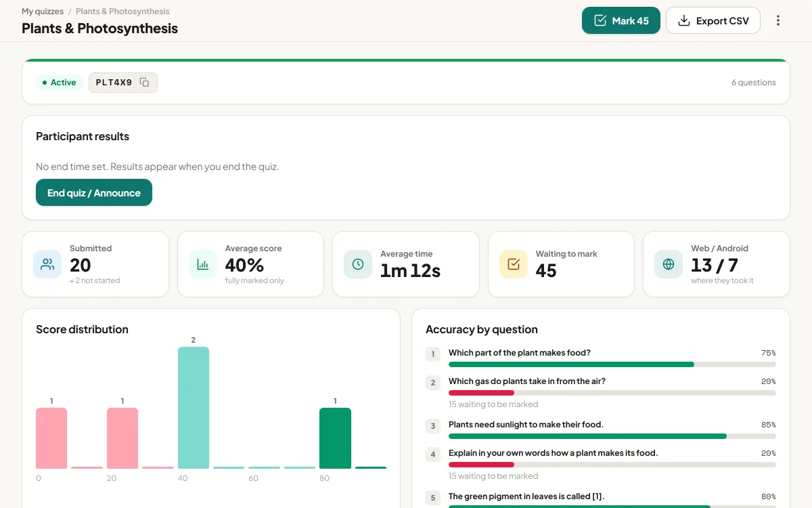
Task: Click the Web / Android value 13 / 7
Action: (715, 265)
